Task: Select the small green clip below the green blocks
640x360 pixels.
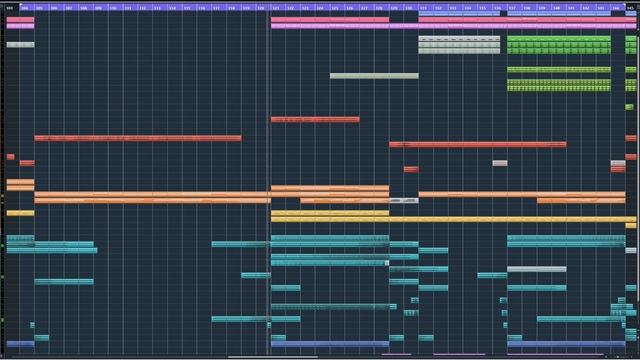Action: coord(629,107)
